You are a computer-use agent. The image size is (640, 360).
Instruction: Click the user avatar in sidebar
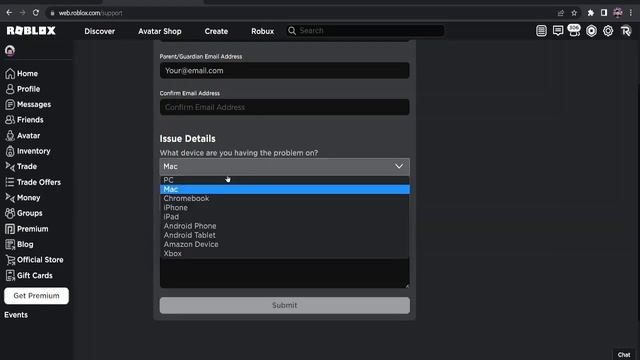[x=10, y=51]
